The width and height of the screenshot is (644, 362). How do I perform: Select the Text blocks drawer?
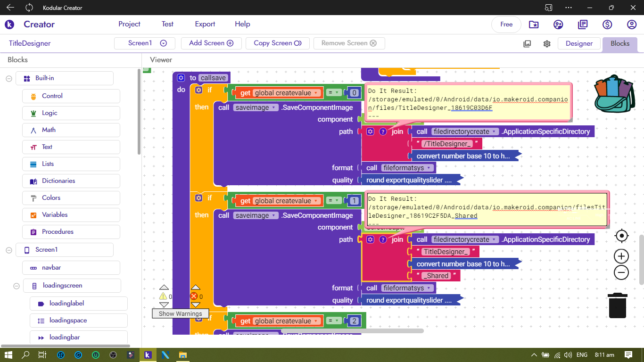71,147
